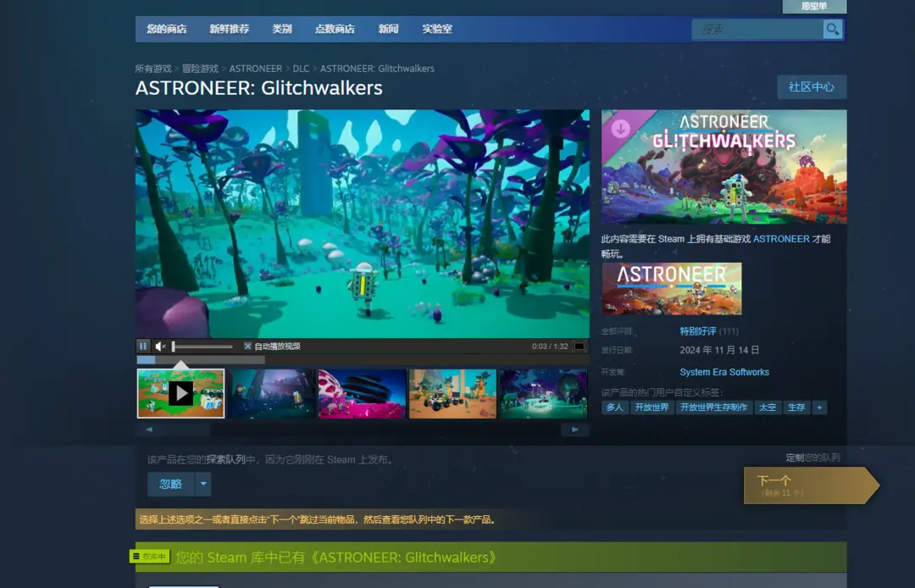915x588 pixels.
Task: Expand the dropdown arrow beside 忽略
Action: 203,484
